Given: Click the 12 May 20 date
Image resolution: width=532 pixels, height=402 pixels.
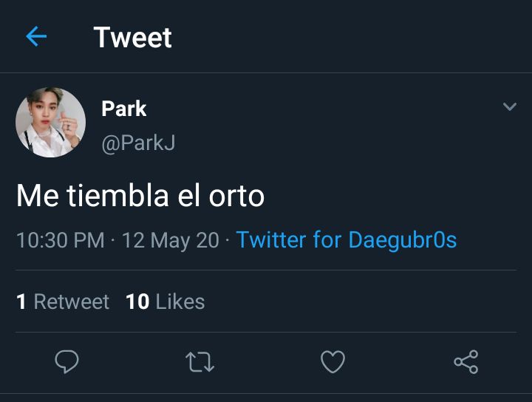Looking at the screenshot, I should point(171,240).
